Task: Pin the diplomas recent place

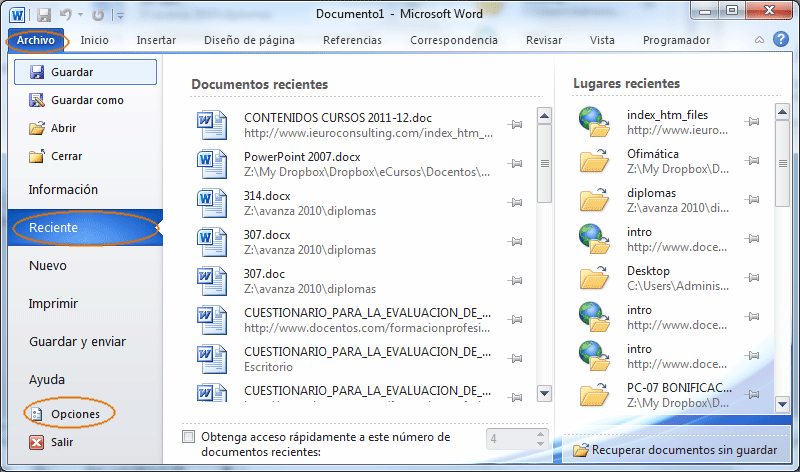Action: pos(752,200)
